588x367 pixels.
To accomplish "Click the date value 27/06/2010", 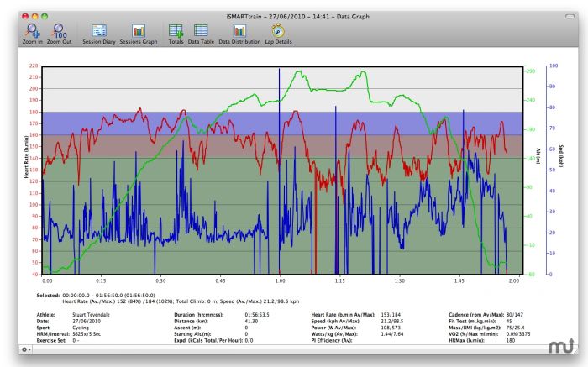I will 85,322.
